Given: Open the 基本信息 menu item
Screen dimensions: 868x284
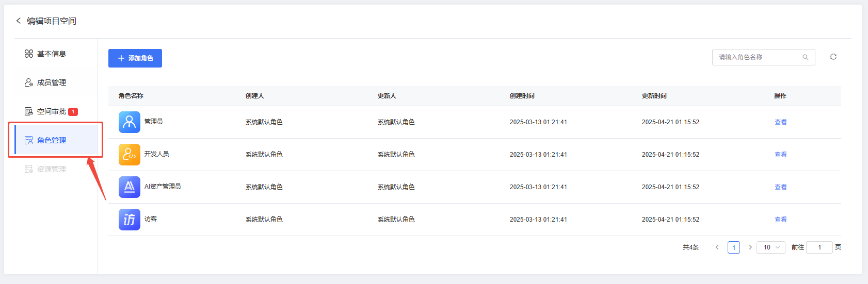Looking at the screenshot, I should (x=51, y=54).
